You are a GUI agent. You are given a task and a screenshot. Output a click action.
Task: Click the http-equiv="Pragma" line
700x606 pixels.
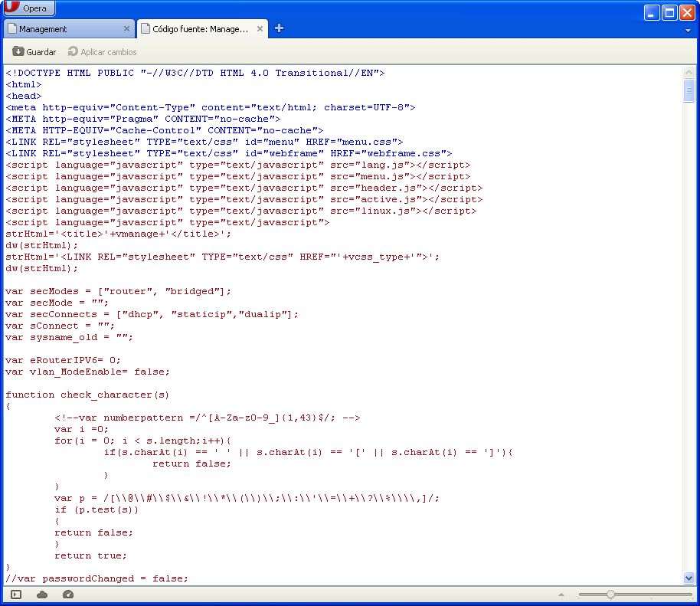tap(143, 120)
